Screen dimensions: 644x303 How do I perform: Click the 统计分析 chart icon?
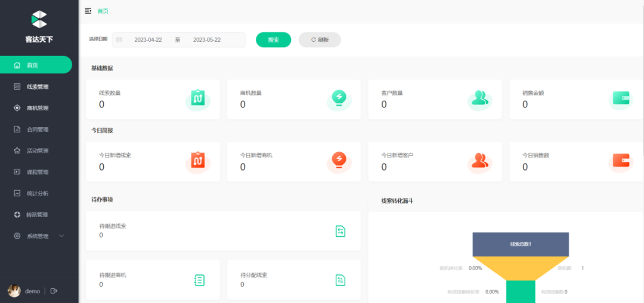17,193
